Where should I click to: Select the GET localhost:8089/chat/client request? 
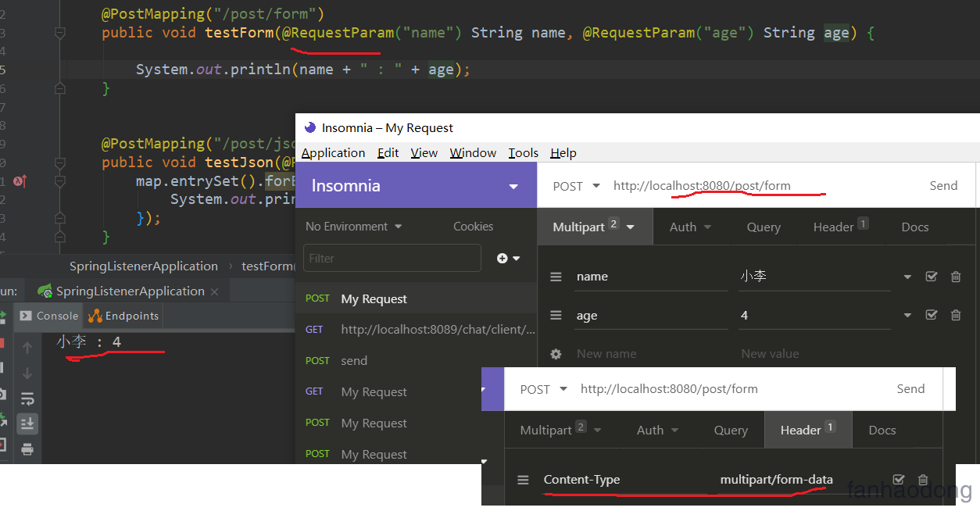[x=416, y=330]
